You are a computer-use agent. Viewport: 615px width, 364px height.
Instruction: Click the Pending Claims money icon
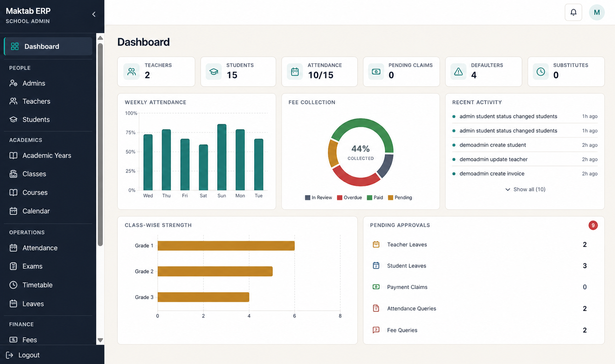tap(376, 72)
